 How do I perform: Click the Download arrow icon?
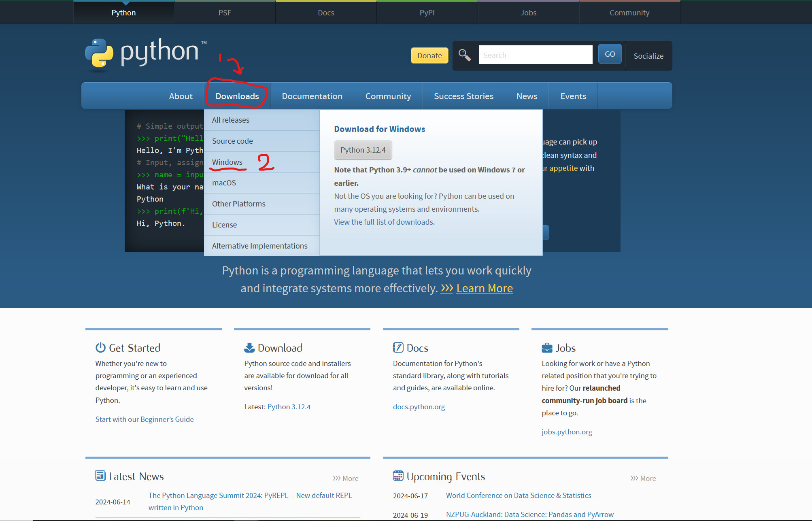click(249, 347)
